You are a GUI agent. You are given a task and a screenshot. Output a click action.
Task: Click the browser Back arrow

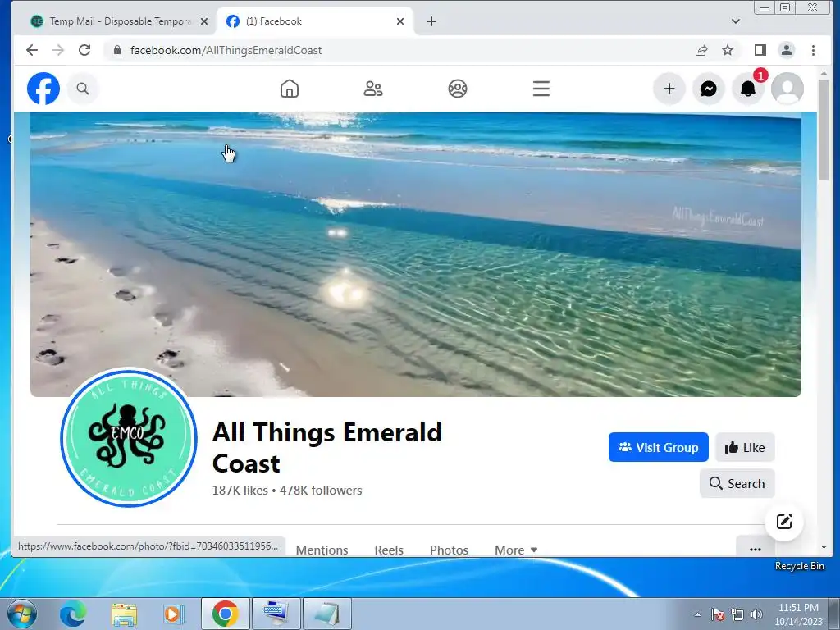32,50
